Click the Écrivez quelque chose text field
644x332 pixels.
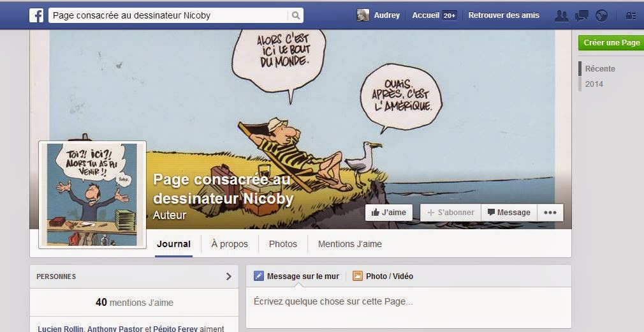pyautogui.click(x=408, y=301)
